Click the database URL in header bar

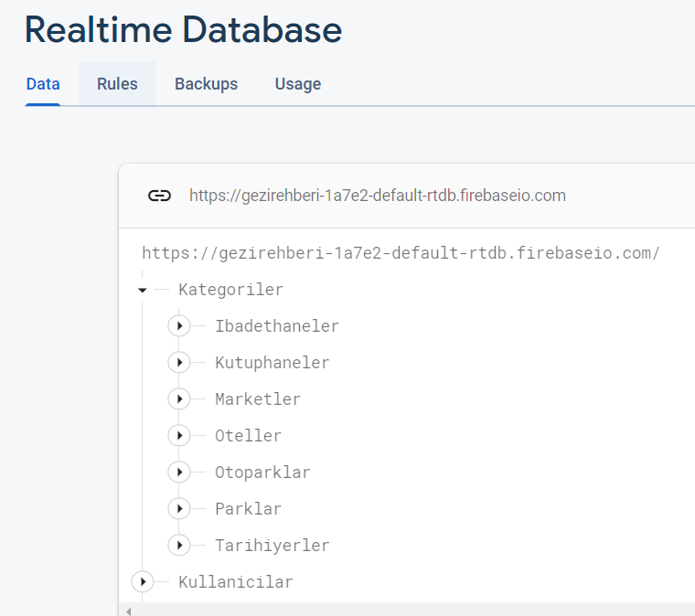coord(377,196)
